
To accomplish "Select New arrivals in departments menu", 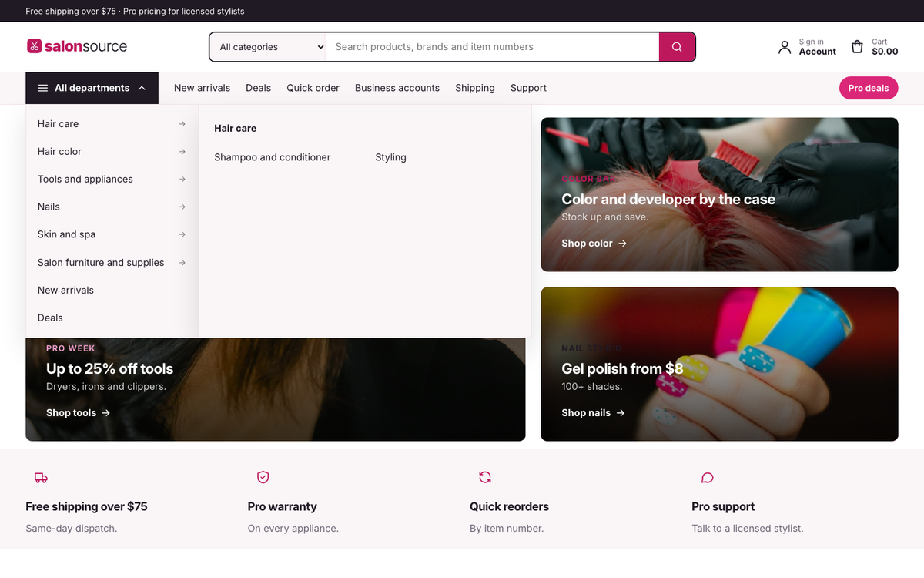I will click(112, 290).
